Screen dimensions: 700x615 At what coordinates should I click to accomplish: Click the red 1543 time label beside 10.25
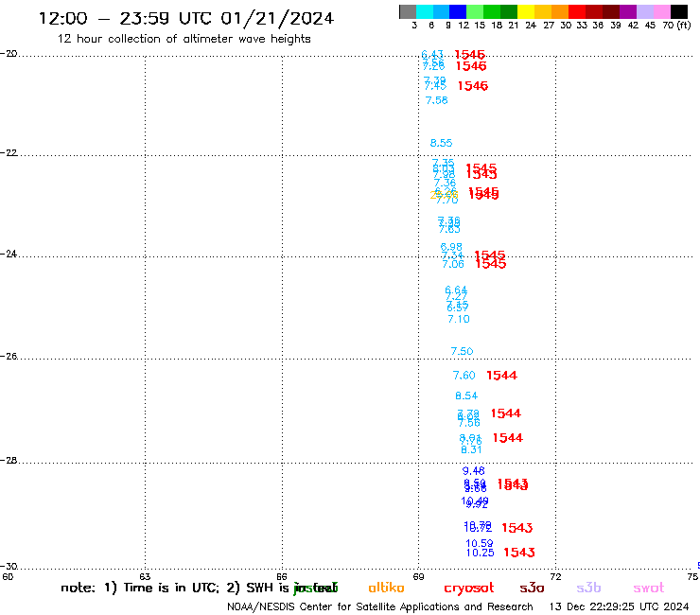tap(519, 553)
